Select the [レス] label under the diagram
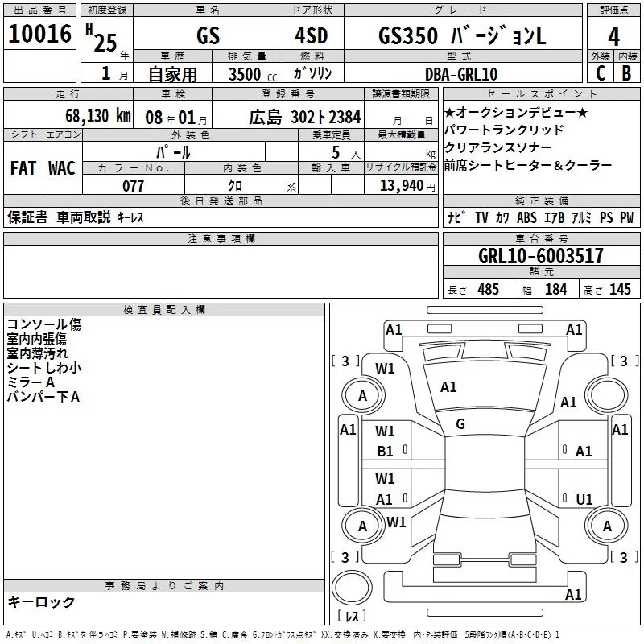Image resolution: width=644 pixels, height=644 pixels. [x=352, y=615]
